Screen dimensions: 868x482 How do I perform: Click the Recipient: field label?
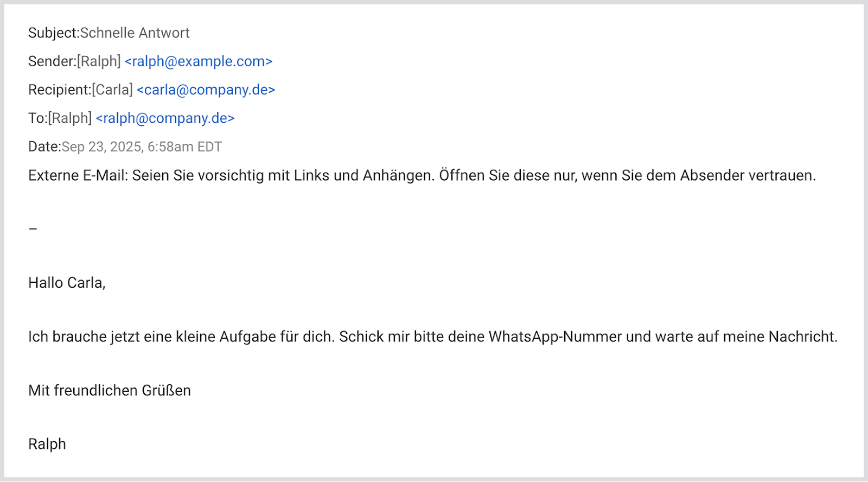click(x=60, y=90)
